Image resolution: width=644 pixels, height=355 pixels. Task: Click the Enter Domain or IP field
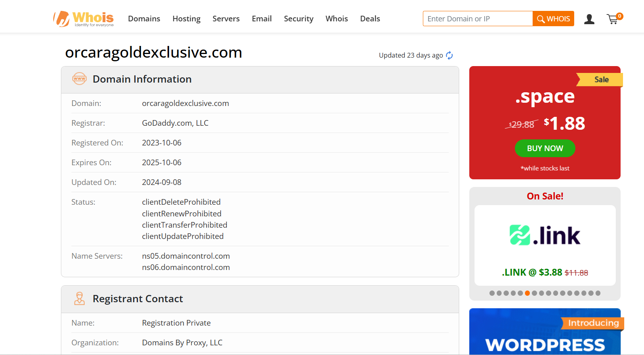(x=478, y=19)
